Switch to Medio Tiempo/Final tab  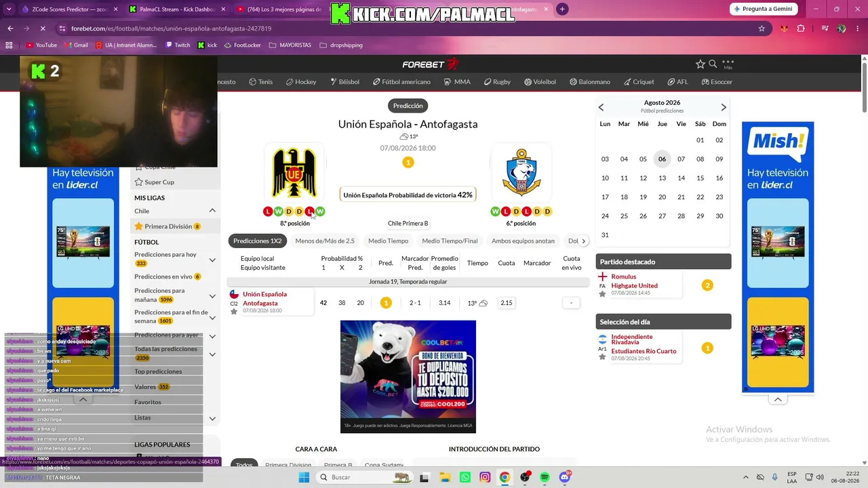(450, 241)
